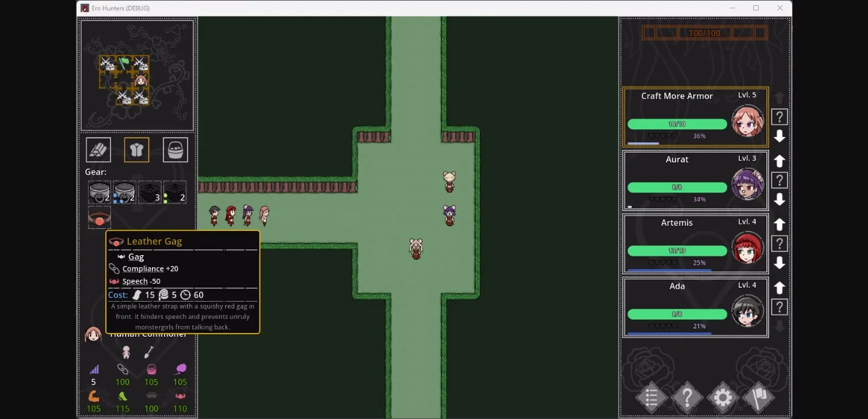Click Craft More Armor's question mark button

point(779,117)
